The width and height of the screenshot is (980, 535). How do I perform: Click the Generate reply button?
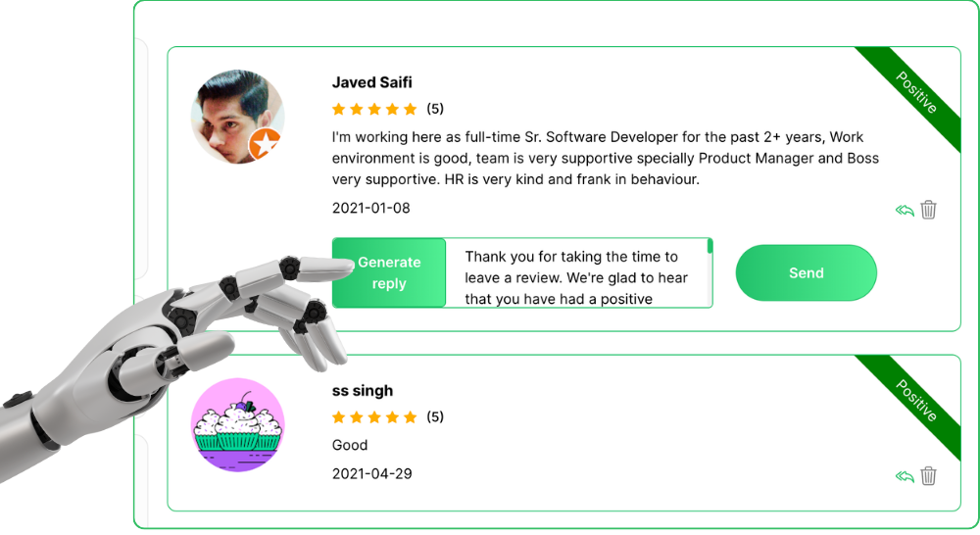(x=389, y=272)
